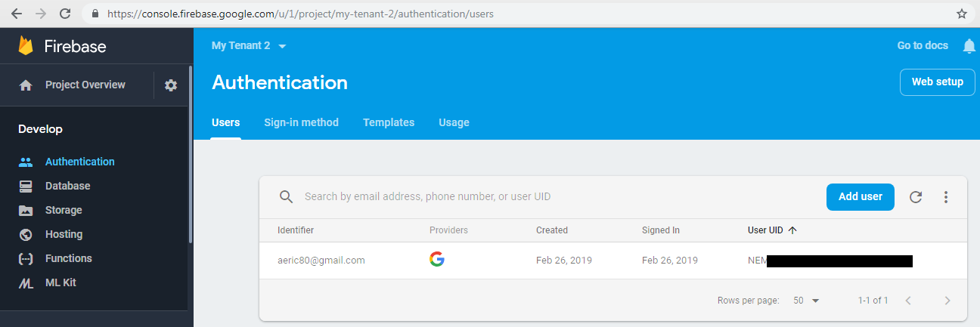Click the Add user button

861,196
